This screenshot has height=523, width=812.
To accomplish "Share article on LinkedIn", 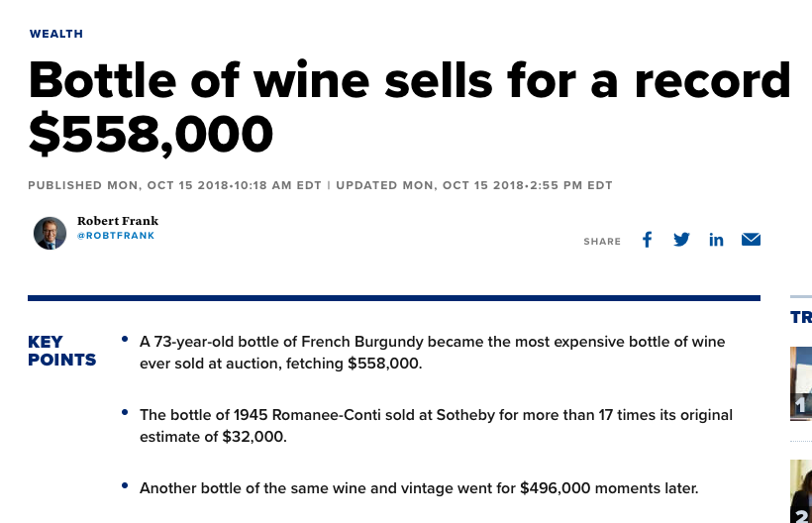I will click(x=716, y=240).
